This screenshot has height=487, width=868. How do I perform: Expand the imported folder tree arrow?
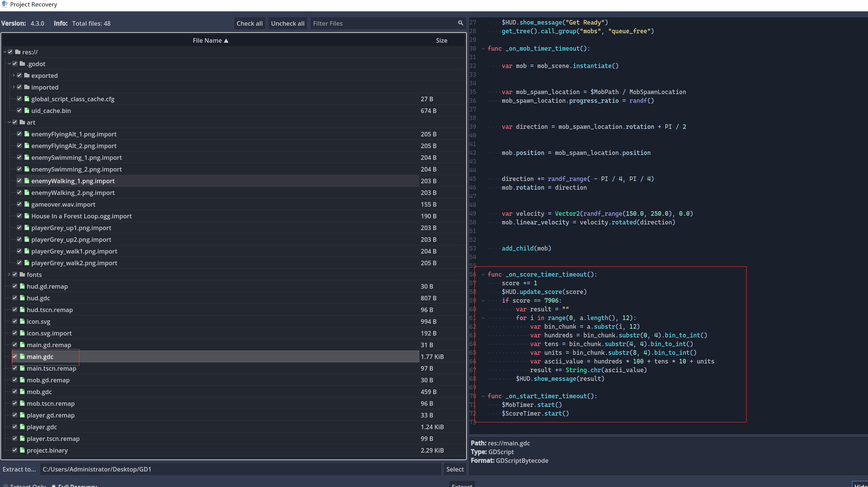click(x=14, y=87)
